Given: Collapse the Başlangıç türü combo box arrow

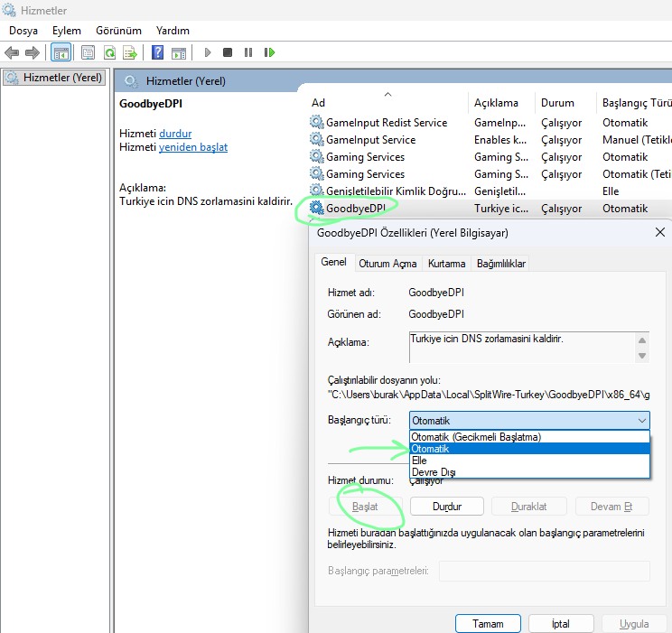Looking at the screenshot, I should (641, 421).
